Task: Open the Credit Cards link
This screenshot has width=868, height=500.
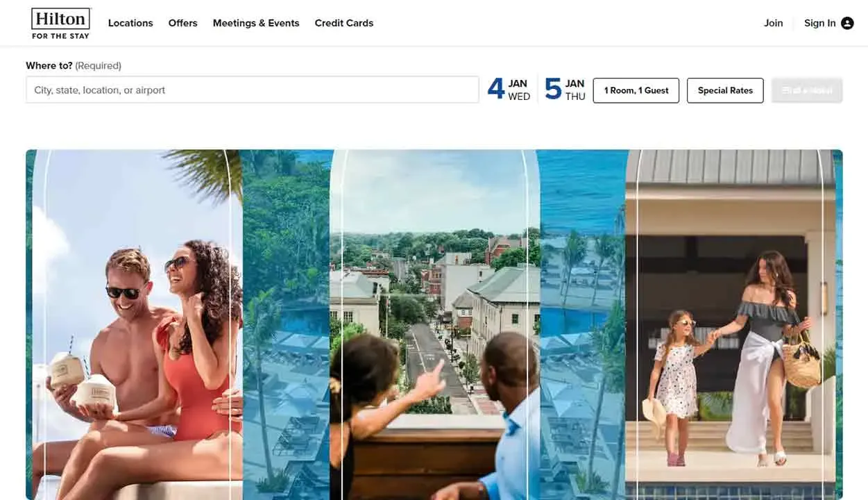Action: [x=344, y=23]
